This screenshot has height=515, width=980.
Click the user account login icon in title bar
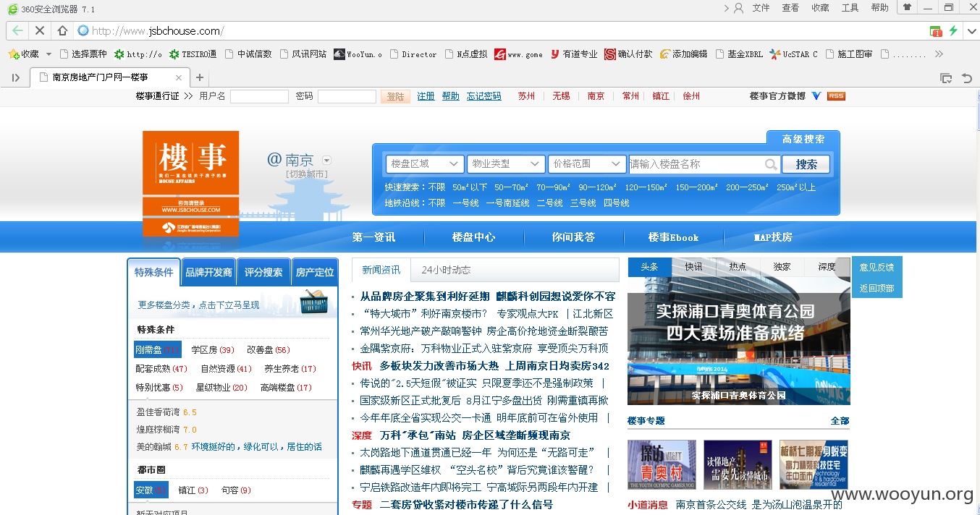[738, 8]
